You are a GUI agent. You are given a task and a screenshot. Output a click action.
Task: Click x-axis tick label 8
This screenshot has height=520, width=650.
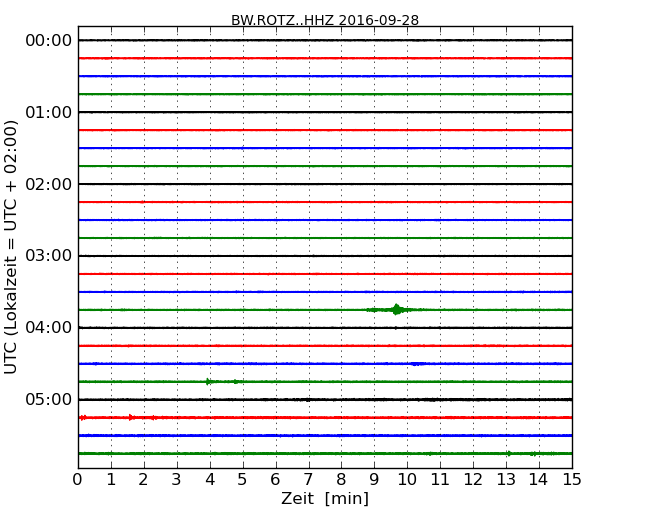click(342, 480)
